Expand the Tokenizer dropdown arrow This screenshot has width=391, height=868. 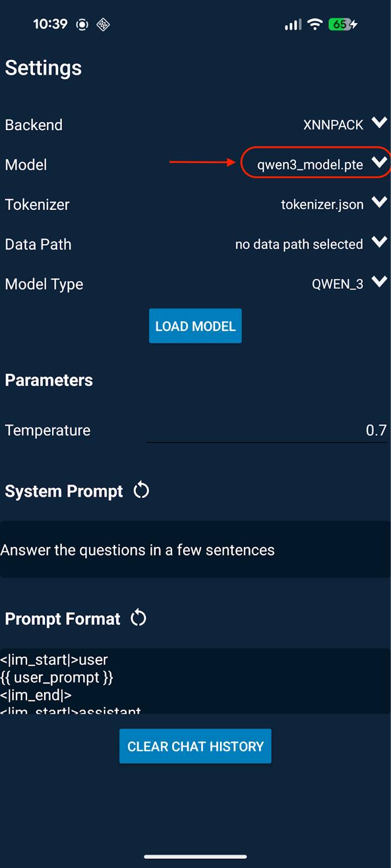[x=379, y=203]
